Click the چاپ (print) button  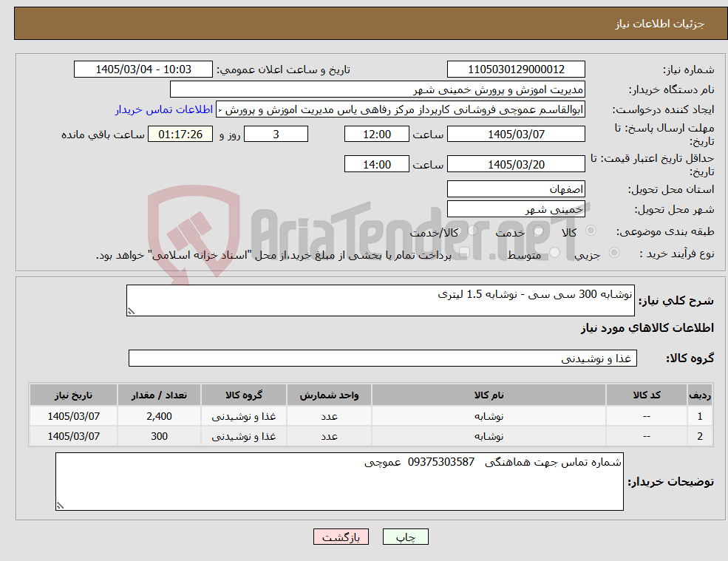(405, 537)
